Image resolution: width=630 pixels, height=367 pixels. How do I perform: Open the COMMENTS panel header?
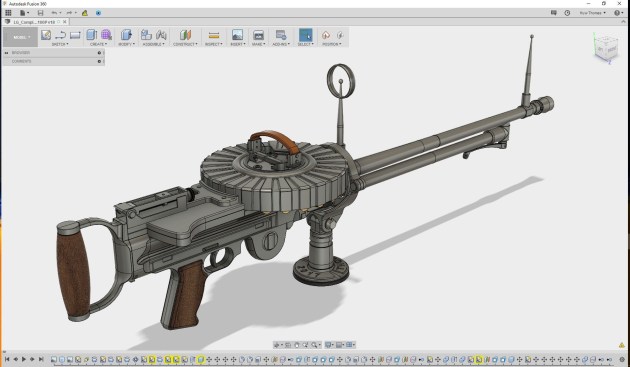[x=53, y=62]
